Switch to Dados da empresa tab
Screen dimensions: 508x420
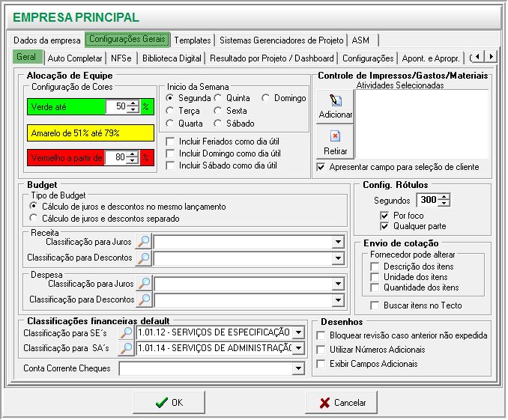pyautogui.click(x=47, y=40)
